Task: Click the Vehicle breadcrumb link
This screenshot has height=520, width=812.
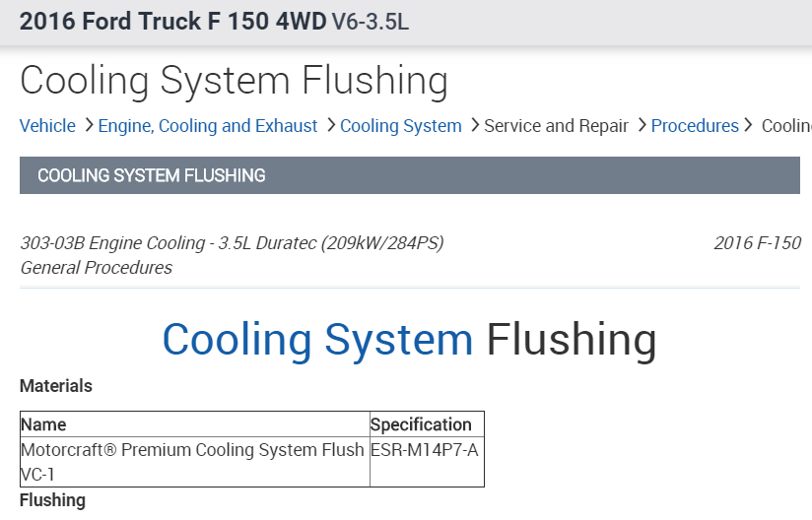Action: (47, 126)
